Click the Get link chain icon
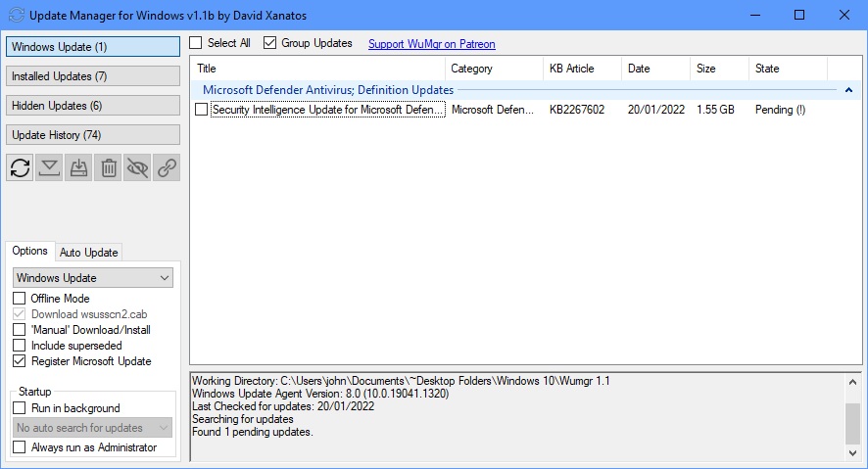 [x=167, y=167]
